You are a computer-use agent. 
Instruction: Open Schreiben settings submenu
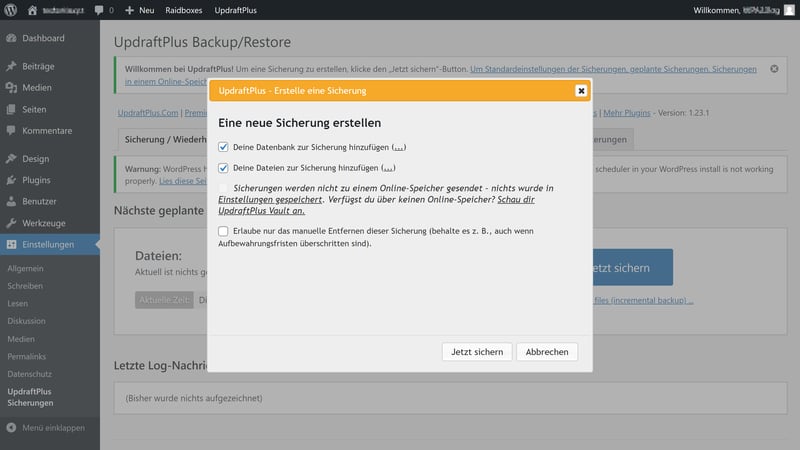point(25,286)
